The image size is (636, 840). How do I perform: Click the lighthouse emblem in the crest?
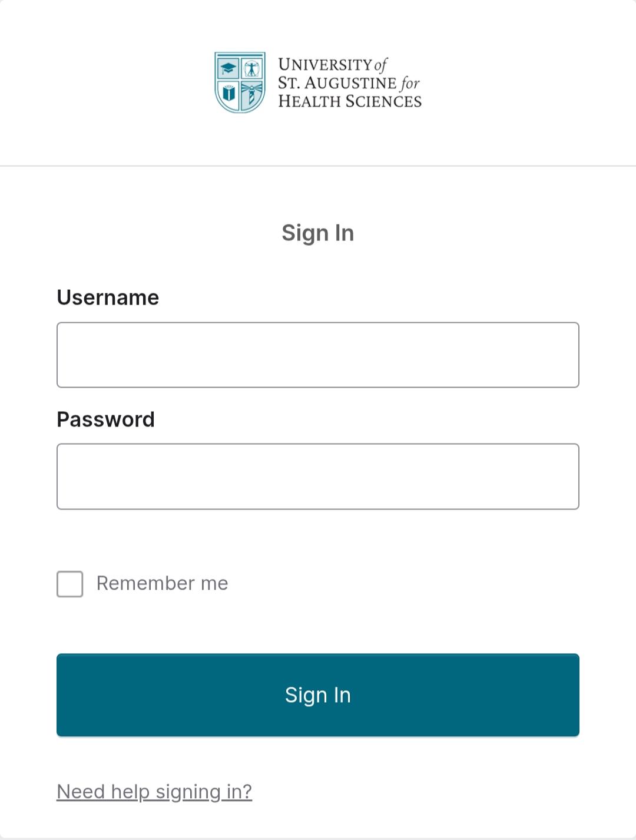[x=252, y=94]
